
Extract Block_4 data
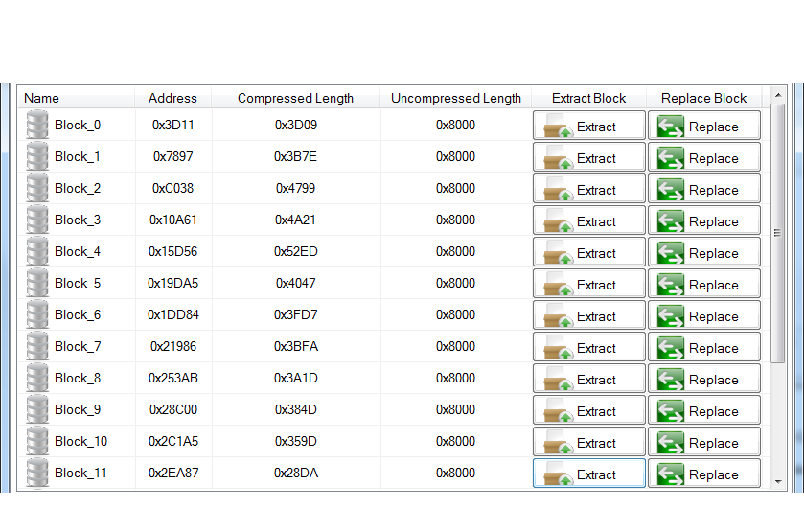pos(589,252)
